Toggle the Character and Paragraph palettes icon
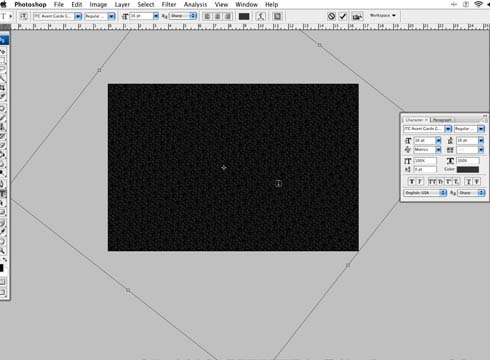Image resolution: width=490 pixels, height=360 pixels. point(277,16)
